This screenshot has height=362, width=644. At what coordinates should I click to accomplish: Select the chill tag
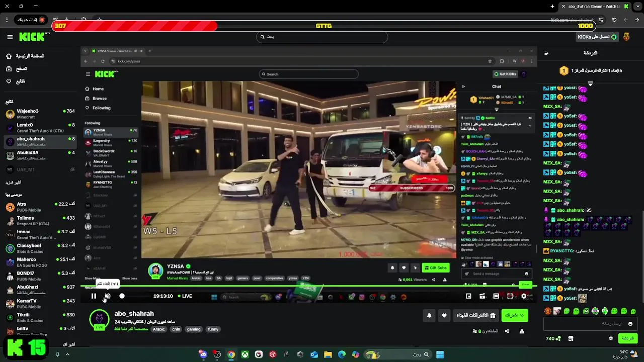tap(176, 329)
